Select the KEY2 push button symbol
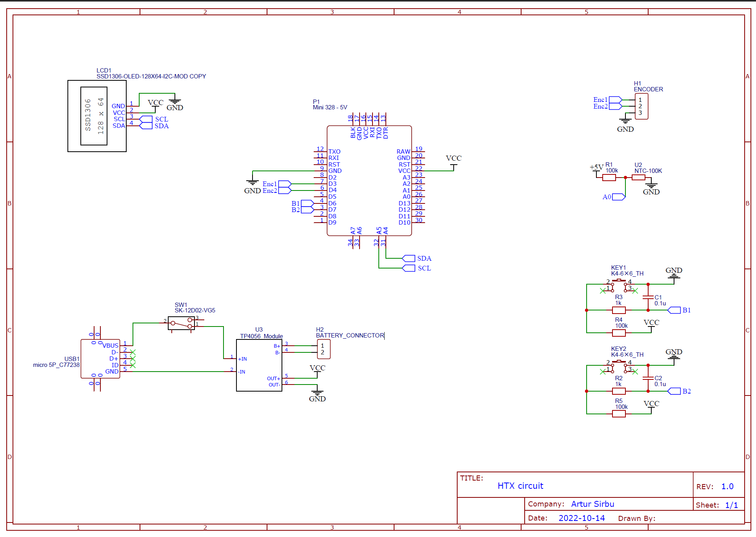 pos(619,366)
